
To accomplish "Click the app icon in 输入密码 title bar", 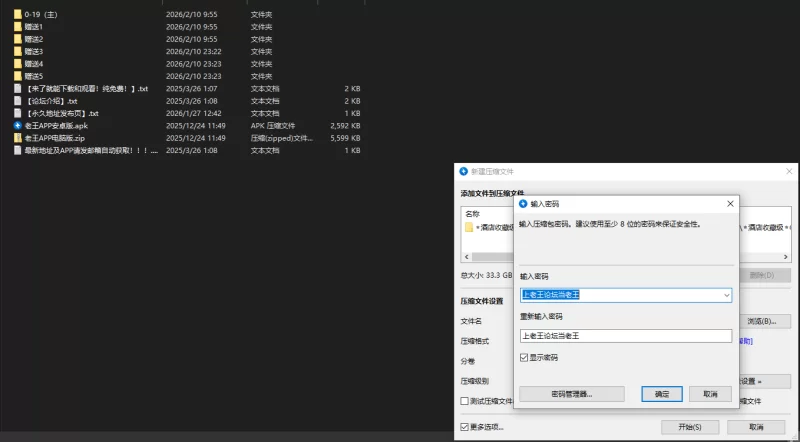I will (523, 203).
